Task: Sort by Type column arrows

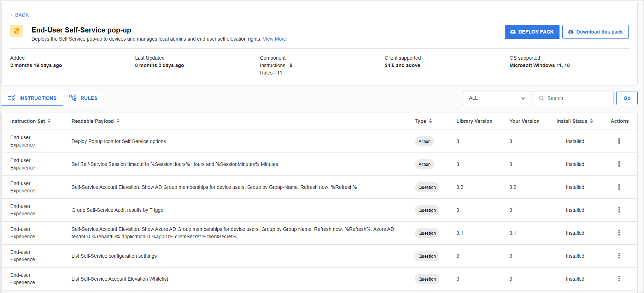Action: (431, 121)
